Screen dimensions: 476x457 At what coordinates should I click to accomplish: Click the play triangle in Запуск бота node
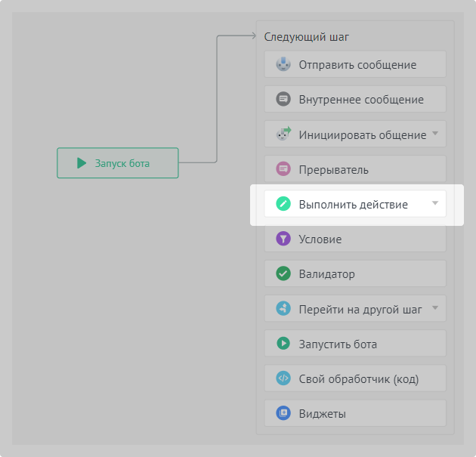pyautogui.click(x=81, y=162)
